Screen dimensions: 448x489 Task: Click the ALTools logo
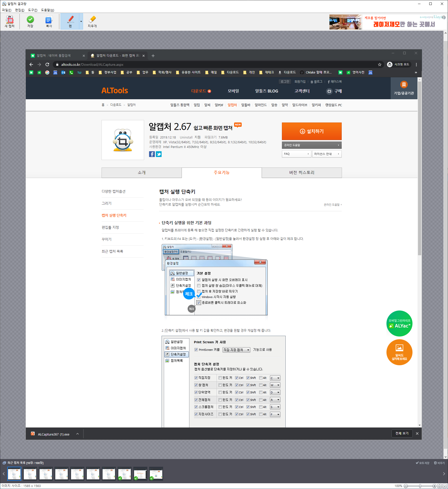pyautogui.click(x=115, y=91)
